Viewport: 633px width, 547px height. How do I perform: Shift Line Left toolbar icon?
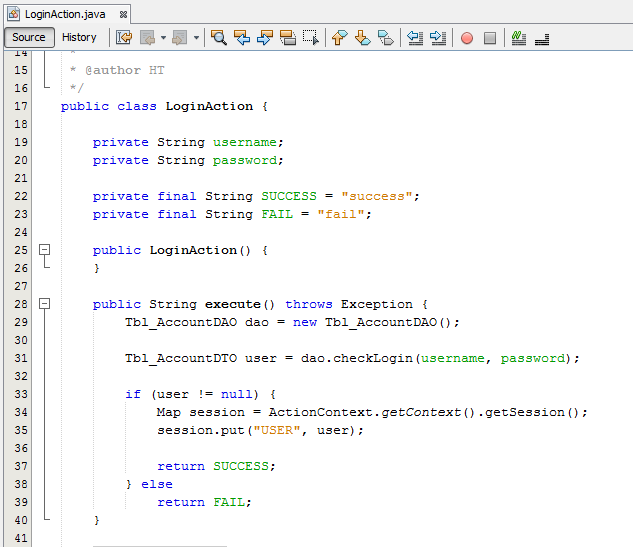(x=415, y=38)
